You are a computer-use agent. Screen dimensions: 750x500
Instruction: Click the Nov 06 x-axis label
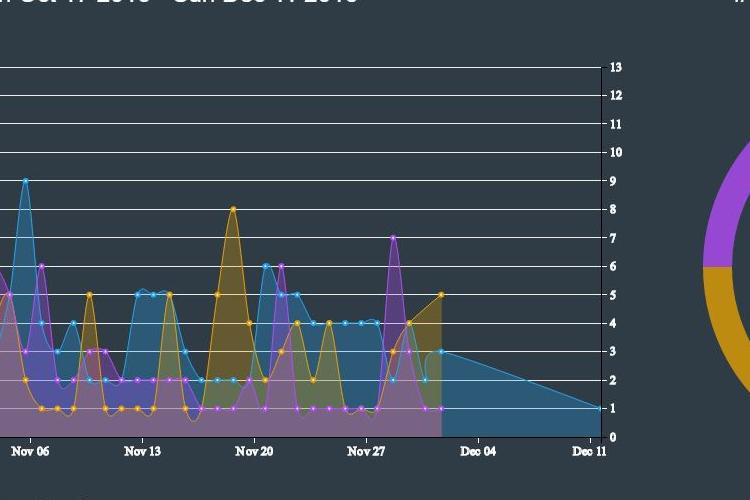point(30,452)
